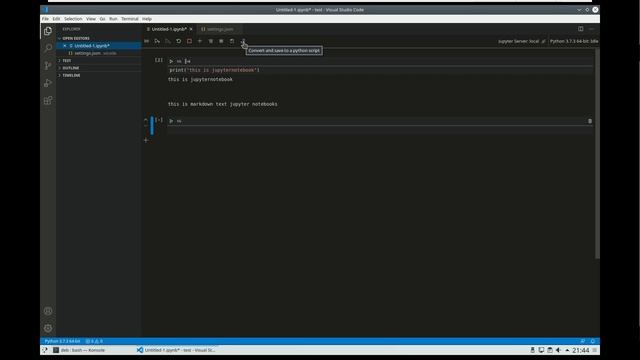Choose kernel via Python 3.7.3 64-bit label

pyautogui.click(x=573, y=41)
